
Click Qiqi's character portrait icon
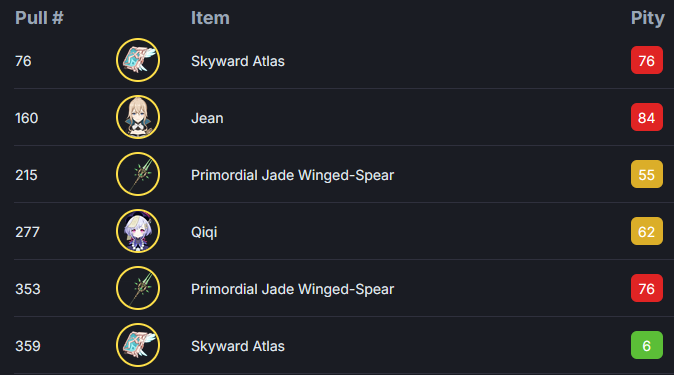[138, 231]
